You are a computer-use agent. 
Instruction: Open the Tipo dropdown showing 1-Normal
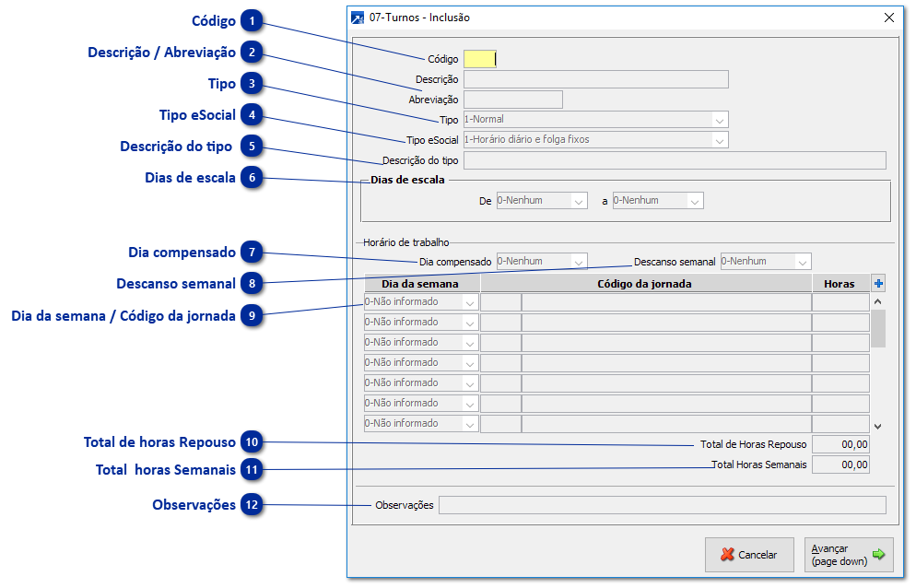tap(596, 120)
